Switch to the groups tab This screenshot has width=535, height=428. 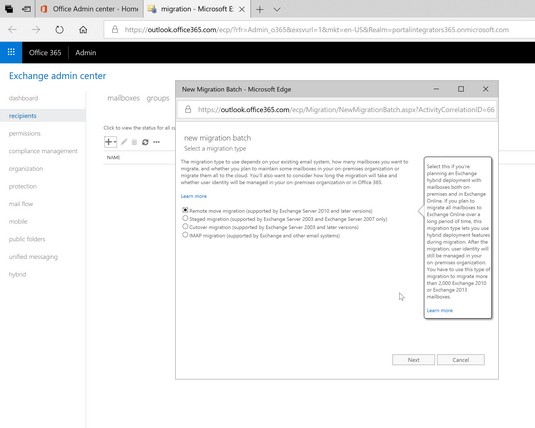158,98
